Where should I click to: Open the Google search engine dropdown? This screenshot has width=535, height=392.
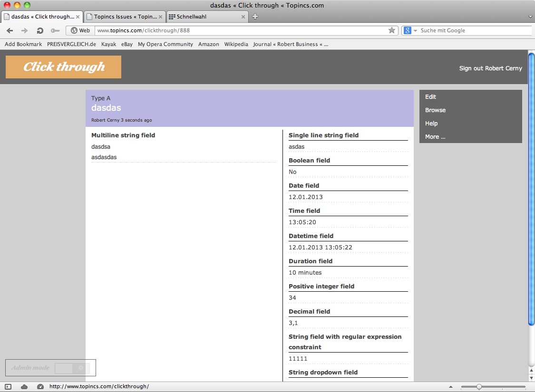[410, 30]
